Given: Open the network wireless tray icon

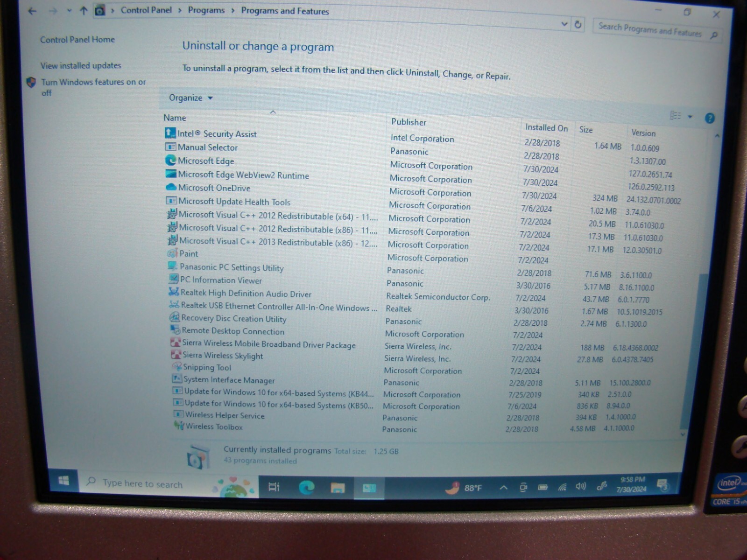Looking at the screenshot, I should tap(562, 487).
